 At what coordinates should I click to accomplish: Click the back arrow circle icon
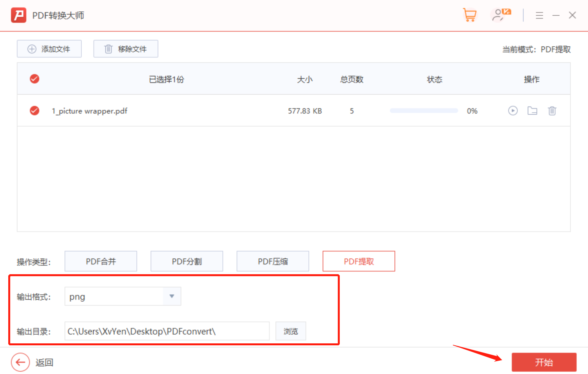coord(20,362)
